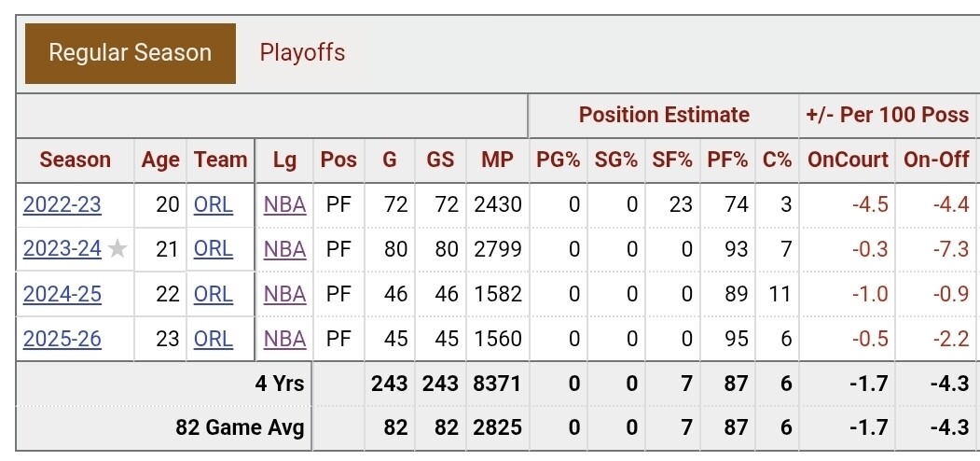Sort by the C% column header

777,160
